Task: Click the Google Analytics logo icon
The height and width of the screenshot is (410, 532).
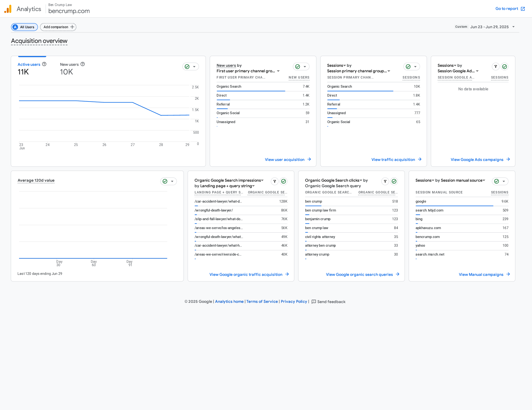Action: [x=8, y=9]
